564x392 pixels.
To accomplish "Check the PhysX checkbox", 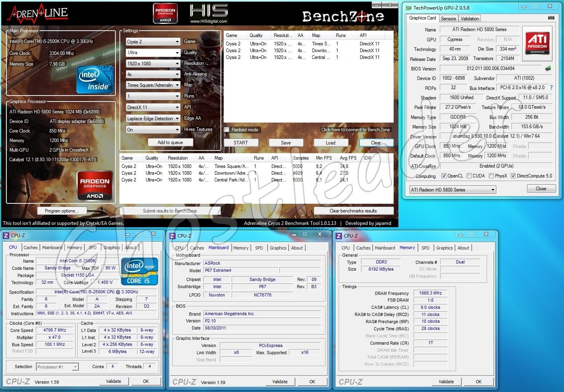I will tap(492, 176).
